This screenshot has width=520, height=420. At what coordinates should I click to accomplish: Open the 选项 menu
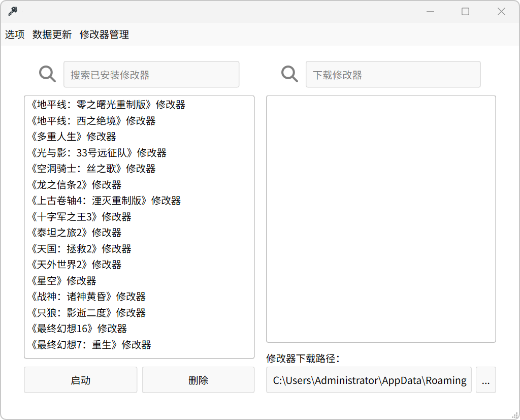coord(15,34)
